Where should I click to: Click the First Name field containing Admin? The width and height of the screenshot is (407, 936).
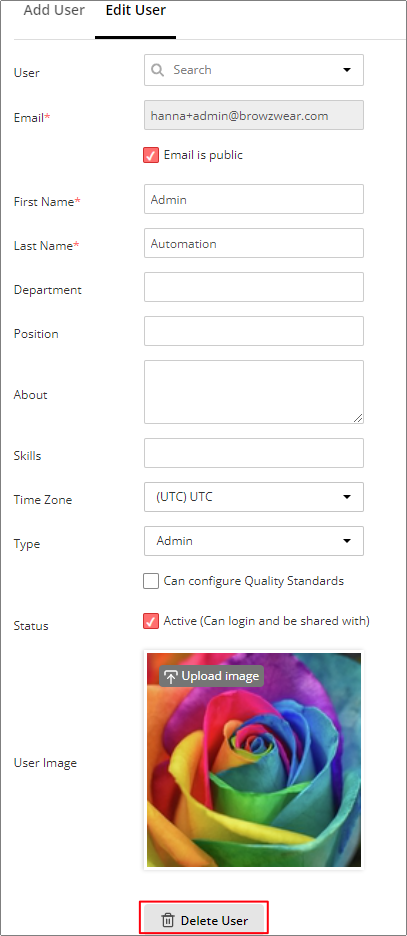[254, 199]
